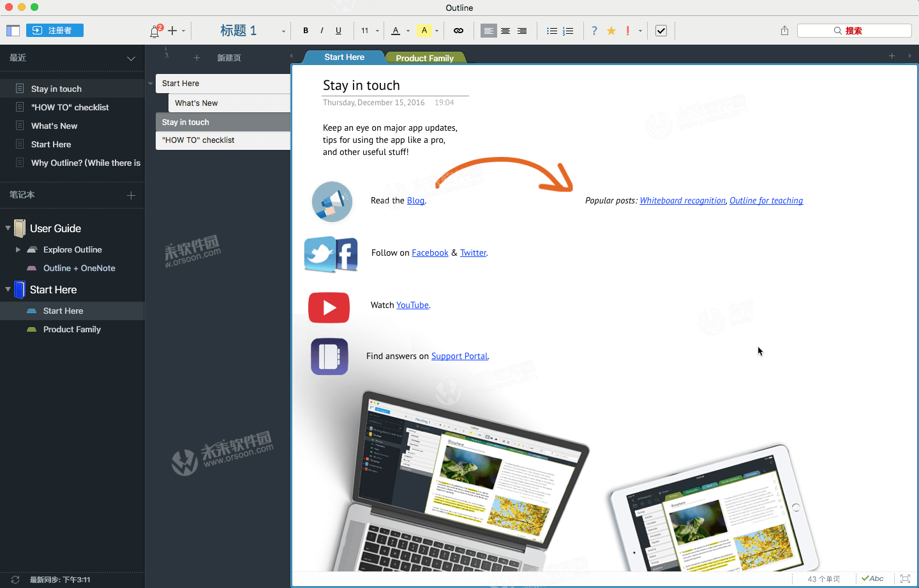Select the Start Here page in list

point(223,84)
